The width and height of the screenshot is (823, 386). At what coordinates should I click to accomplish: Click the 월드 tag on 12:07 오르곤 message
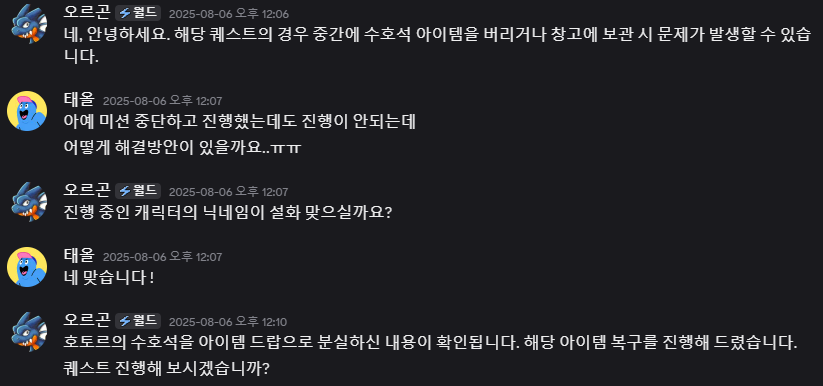138,191
